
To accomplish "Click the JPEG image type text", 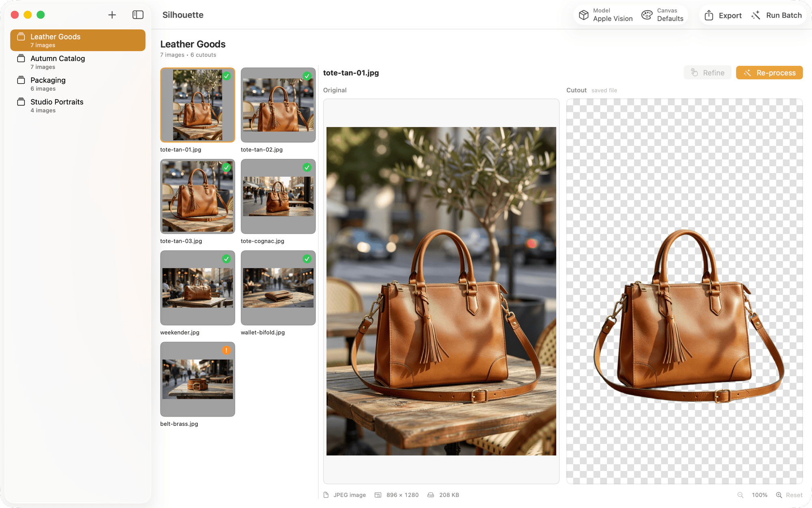I will tap(350, 495).
